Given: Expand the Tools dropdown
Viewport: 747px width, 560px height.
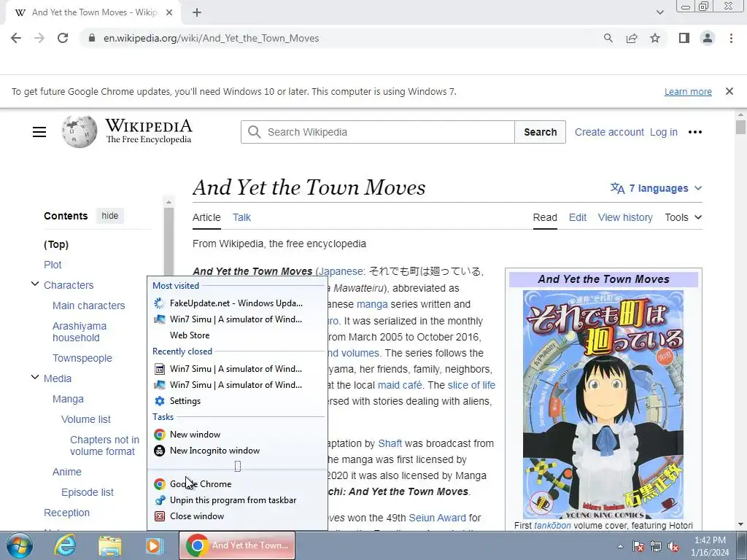Looking at the screenshot, I should [683, 217].
